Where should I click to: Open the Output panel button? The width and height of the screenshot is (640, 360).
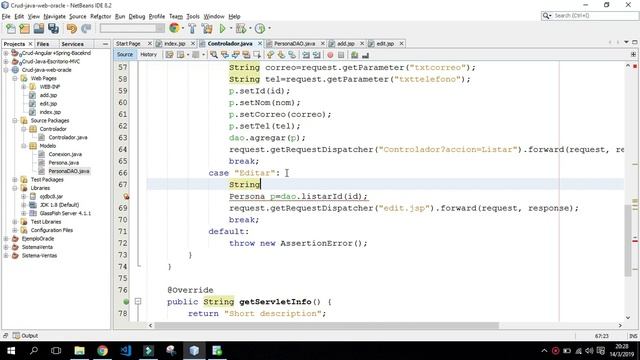pos(25,336)
